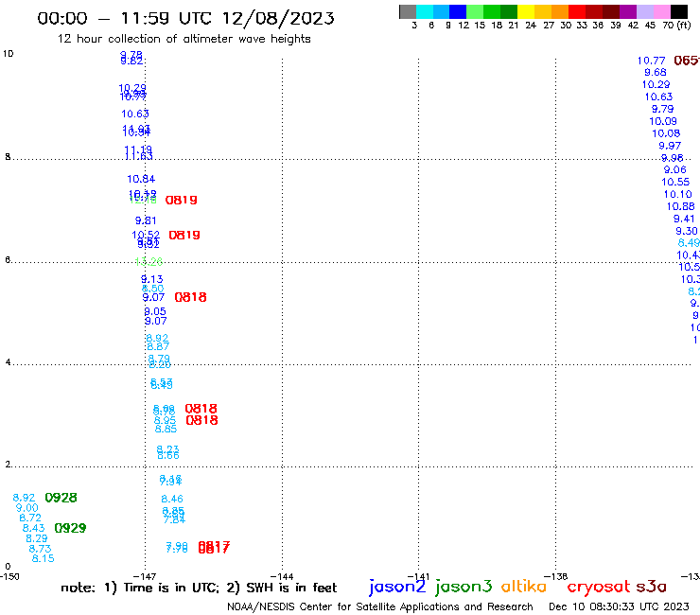Viewport: 700px width, 615px height.
Task: Click the '8.87' wave height value
Action: coord(158,346)
